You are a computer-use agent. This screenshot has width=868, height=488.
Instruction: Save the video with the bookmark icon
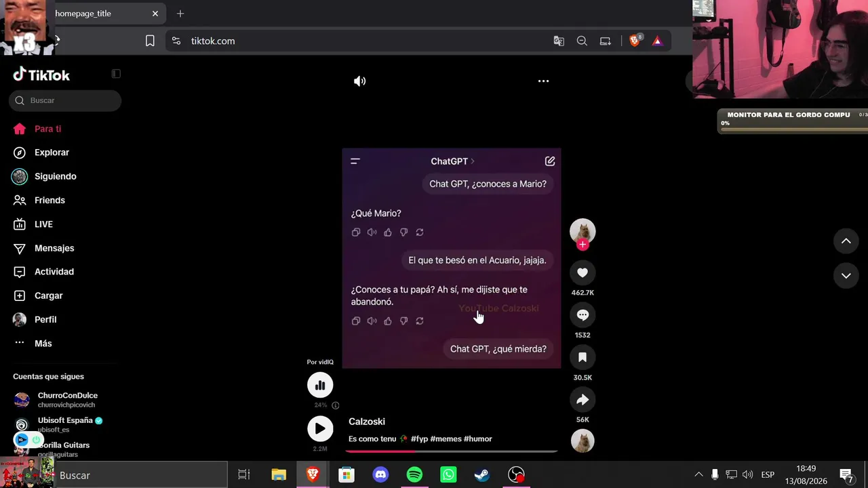click(583, 357)
